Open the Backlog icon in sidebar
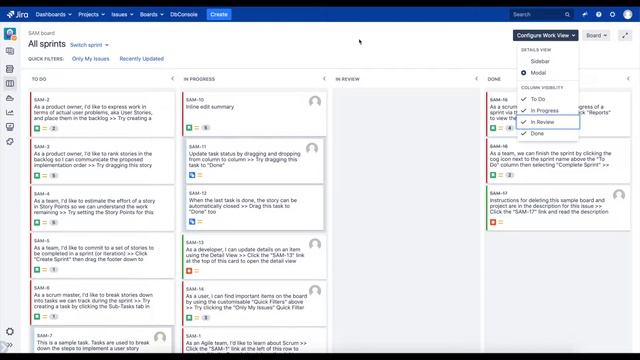The height and width of the screenshot is (360, 640). [10, 69]
